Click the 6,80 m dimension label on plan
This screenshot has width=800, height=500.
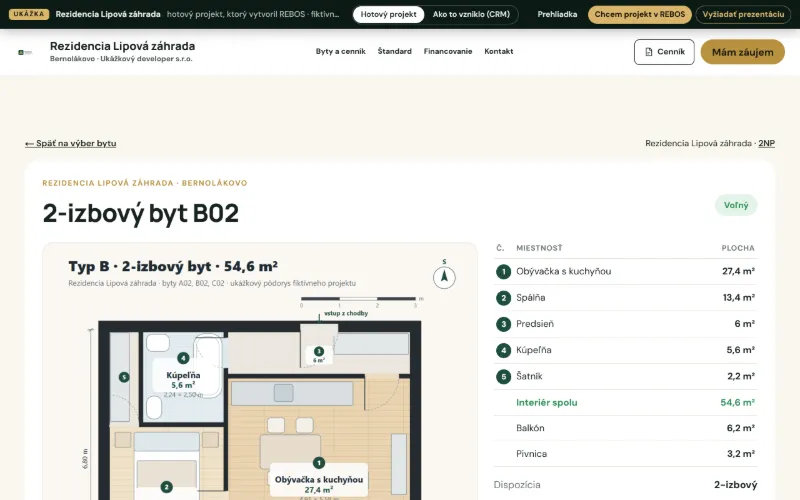click(85, 459)
